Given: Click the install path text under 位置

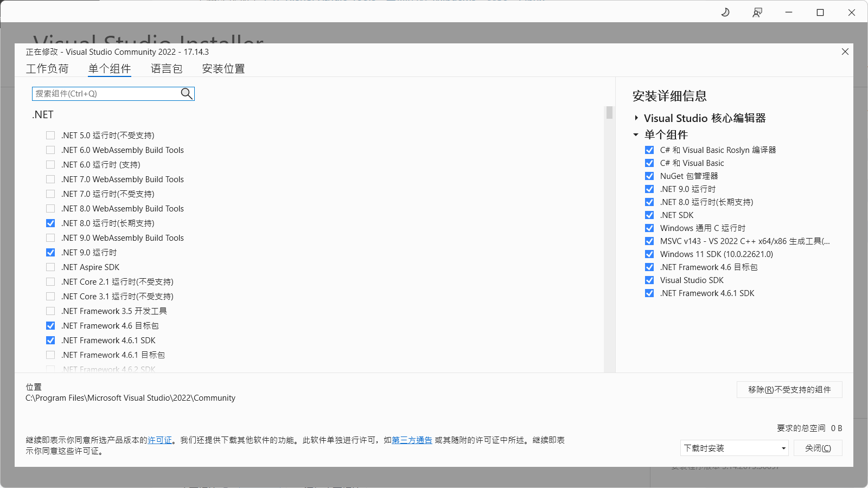Looking at the screenshot, I should 130,397.
